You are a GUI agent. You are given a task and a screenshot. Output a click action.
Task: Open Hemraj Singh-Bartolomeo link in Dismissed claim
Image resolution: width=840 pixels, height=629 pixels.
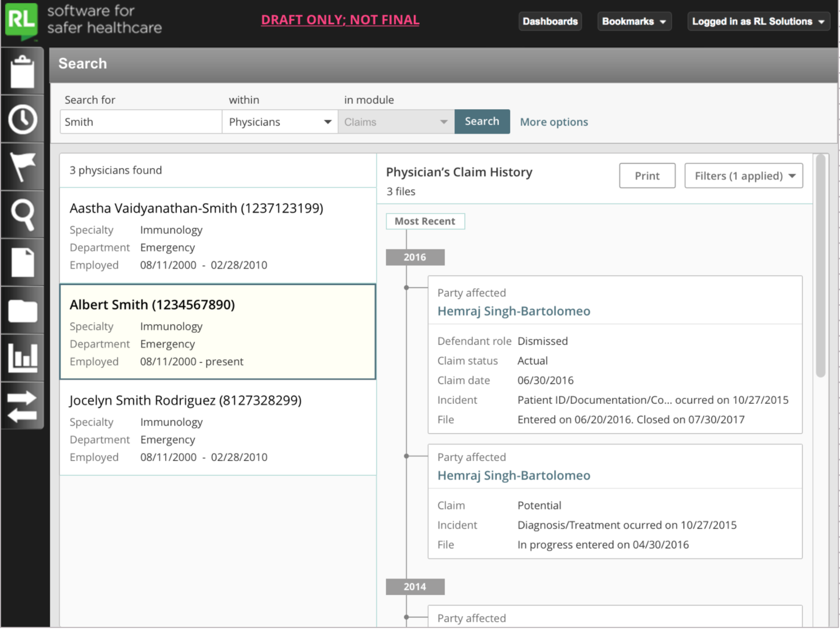(x=514, y=311)
